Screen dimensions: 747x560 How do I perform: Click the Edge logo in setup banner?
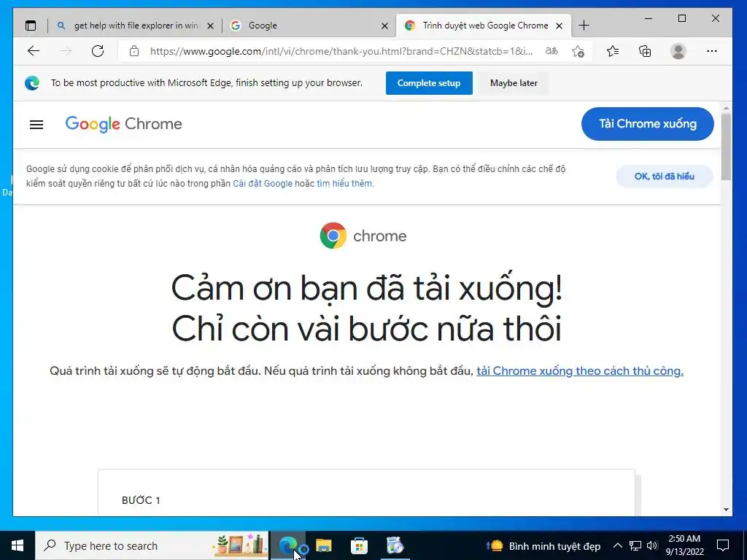pos(32,83)
